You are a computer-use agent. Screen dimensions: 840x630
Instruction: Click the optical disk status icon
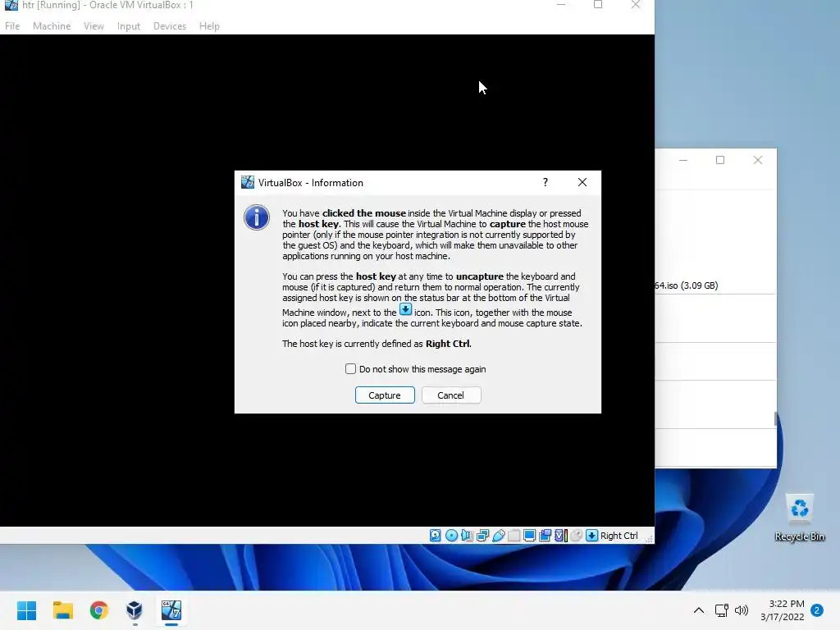click(451, 535)
